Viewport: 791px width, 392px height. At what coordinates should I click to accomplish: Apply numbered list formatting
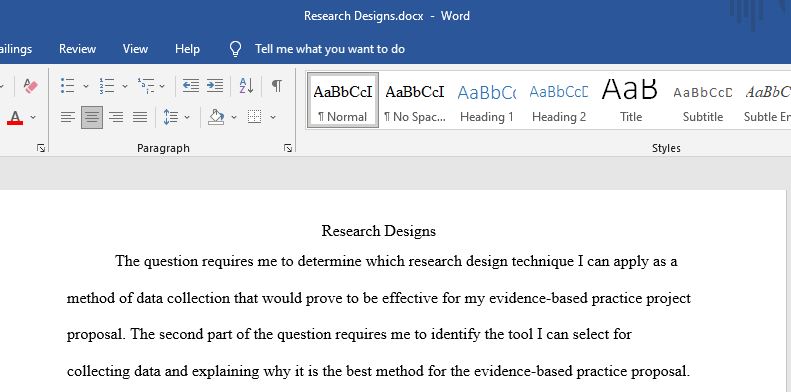[106, 86]
